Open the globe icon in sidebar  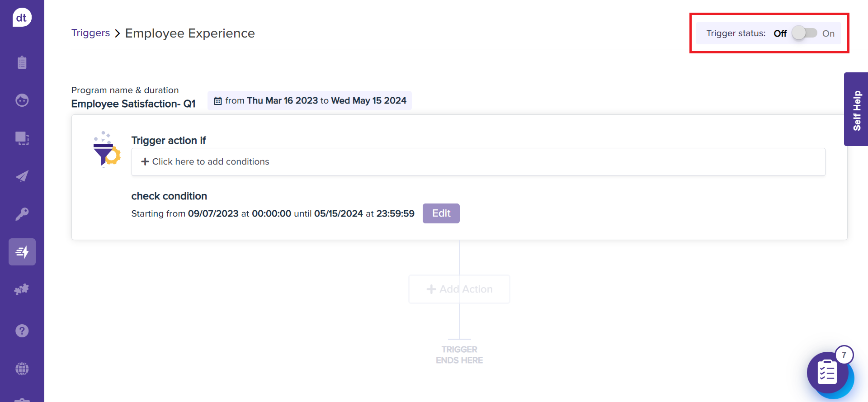pos(22,369)
